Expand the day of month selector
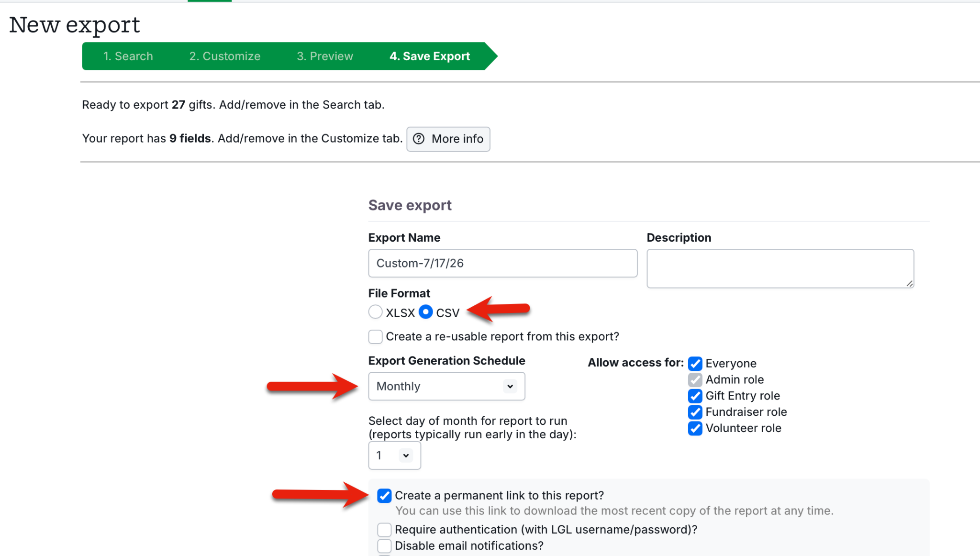 click(x=394, y=455)
